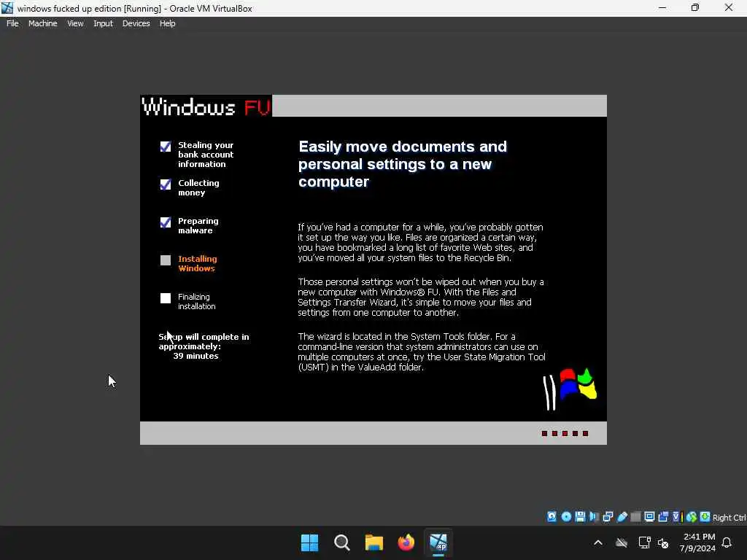Click paragraph starting 'Those personal settings won't'
This screenshot has height=560, width=747.
[421, 297]
